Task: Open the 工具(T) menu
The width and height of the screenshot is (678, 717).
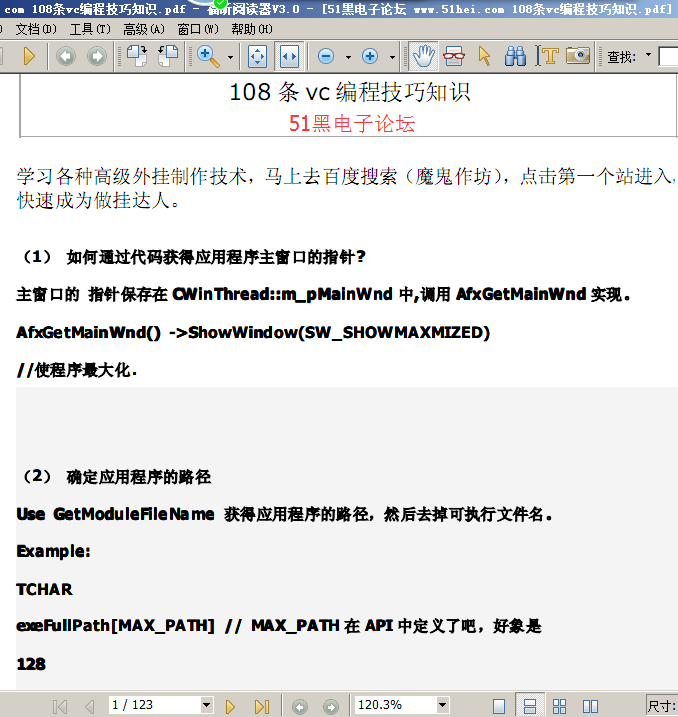Action: click(90, 29)
